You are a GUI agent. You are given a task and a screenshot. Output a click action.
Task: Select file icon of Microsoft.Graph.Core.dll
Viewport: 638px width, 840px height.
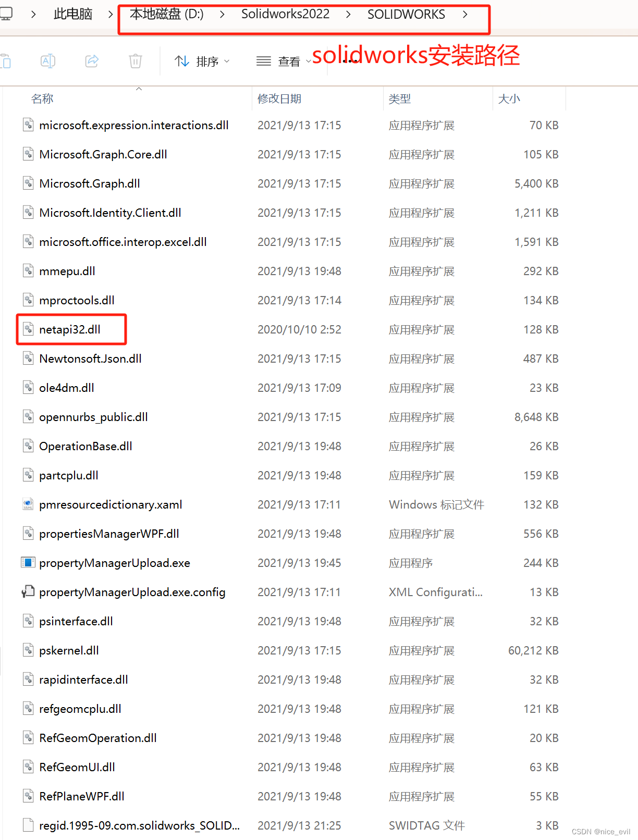click(28, 154)
